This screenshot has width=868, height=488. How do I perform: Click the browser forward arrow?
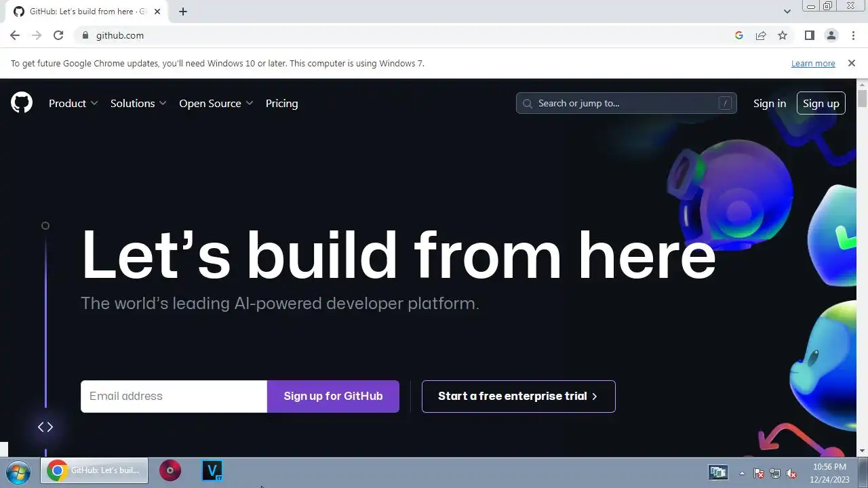37,35
